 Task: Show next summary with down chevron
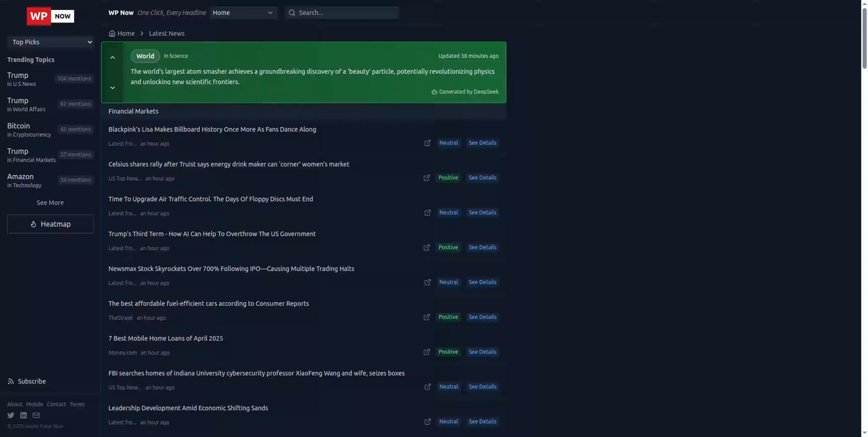pos(112,87)
